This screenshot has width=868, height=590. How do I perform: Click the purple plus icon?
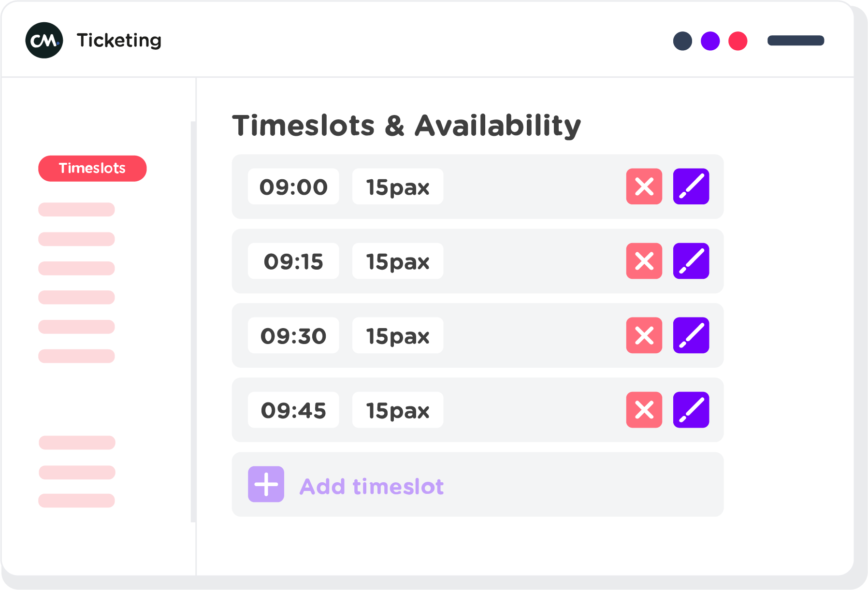click(x=266, y=484)
